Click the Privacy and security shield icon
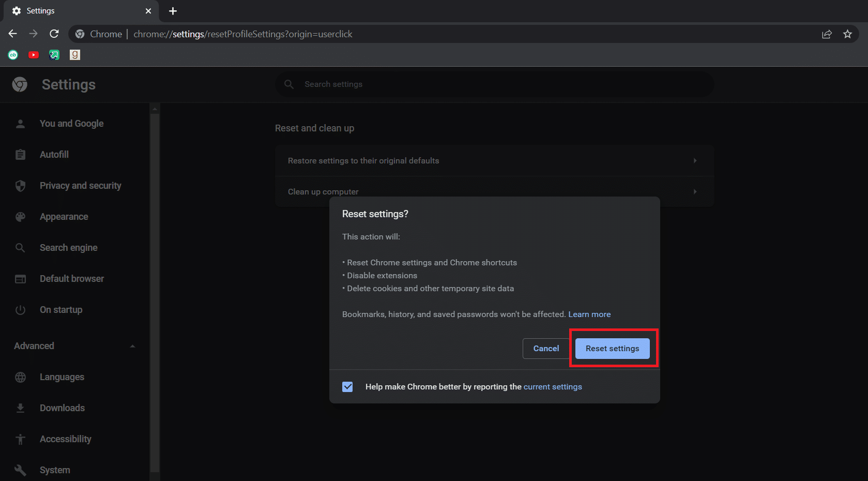The height and width of the screenshot is (481, 868). point(20,186)
